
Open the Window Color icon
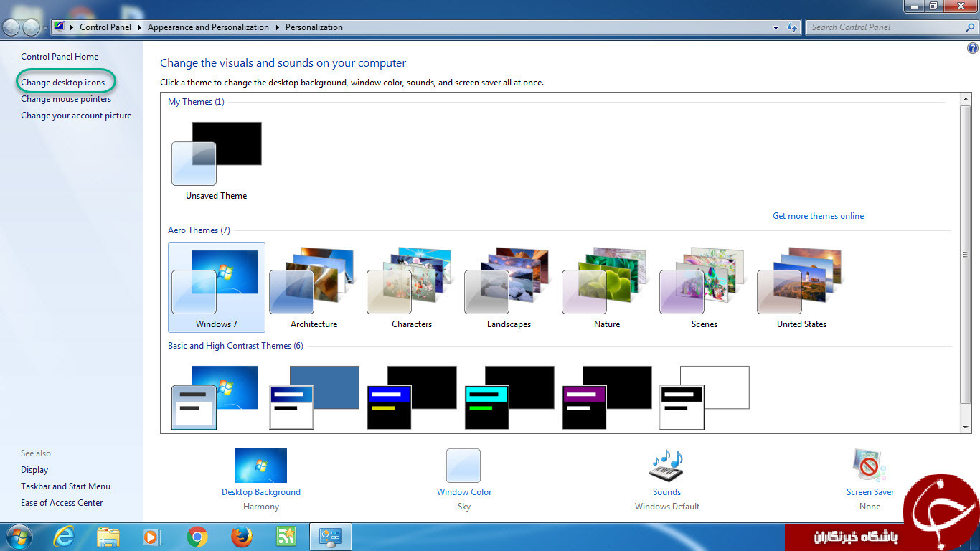pos(463,466)
